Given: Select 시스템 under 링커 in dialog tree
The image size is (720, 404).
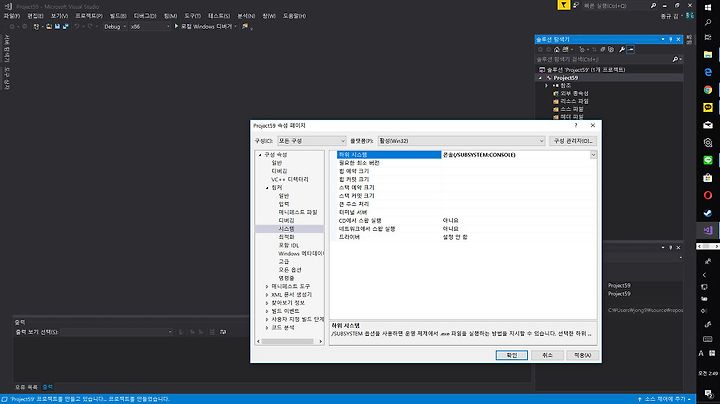Looking at the screenshot, I should (x=287, y=229).
